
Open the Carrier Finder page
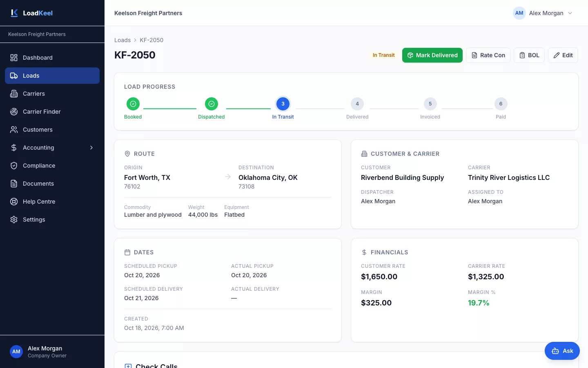pos(52,112)
